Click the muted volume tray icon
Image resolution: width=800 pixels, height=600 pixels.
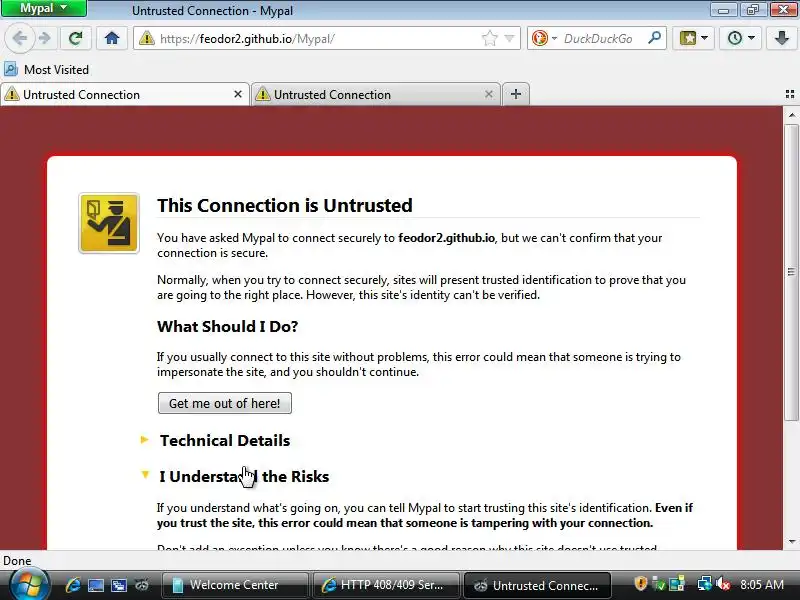coord(723,584)
